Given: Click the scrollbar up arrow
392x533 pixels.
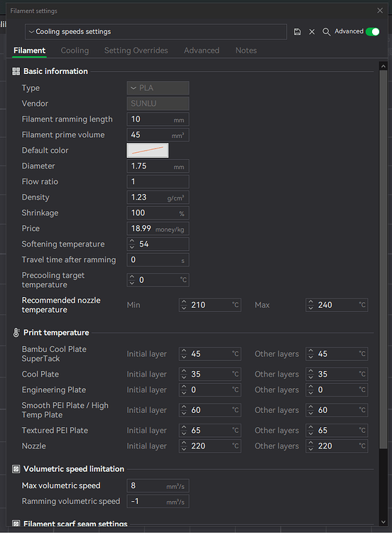Looking at the screenshot, I should point(383,66).
